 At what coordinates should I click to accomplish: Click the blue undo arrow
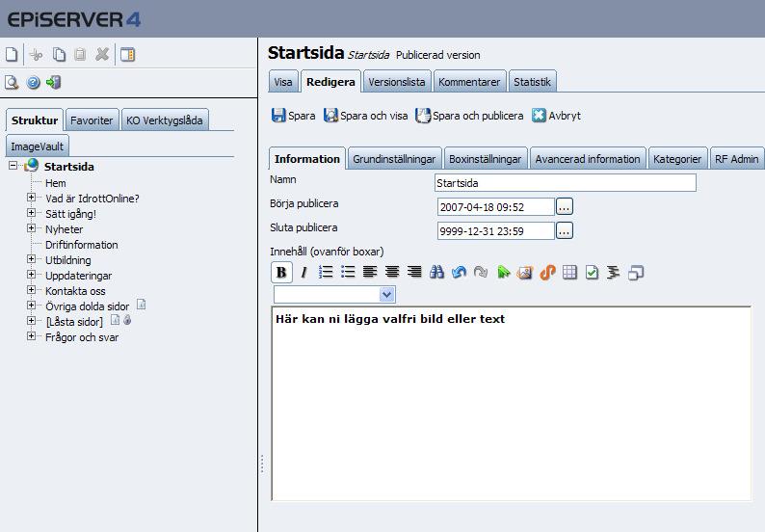459,272
